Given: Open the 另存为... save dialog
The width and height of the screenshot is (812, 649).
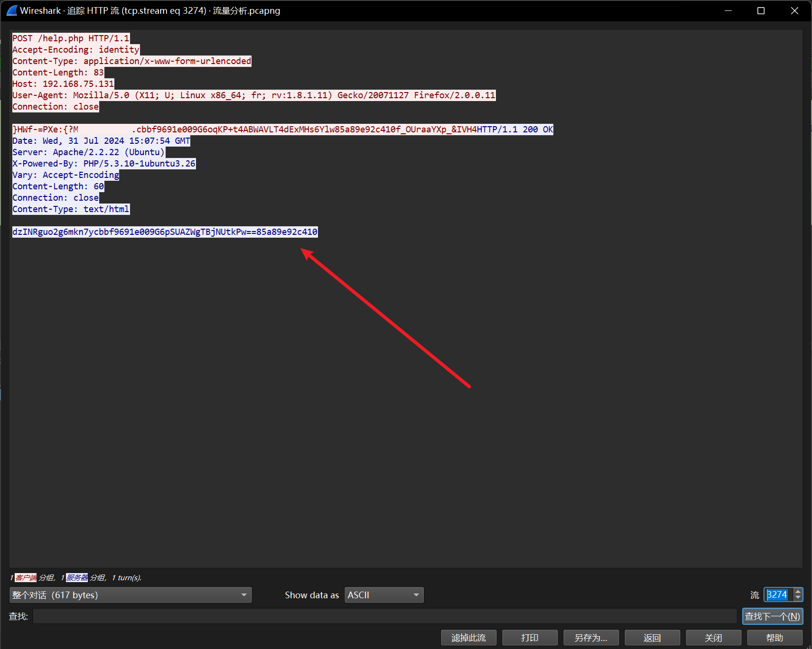Looking at the screenshot, I should (x=591, y=638).
